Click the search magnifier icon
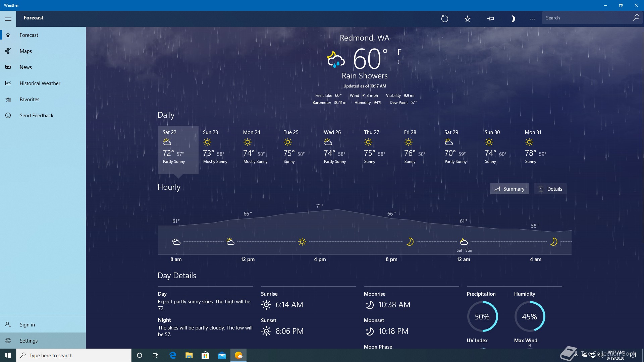This screenshot has width=644, height=362. 636,18
